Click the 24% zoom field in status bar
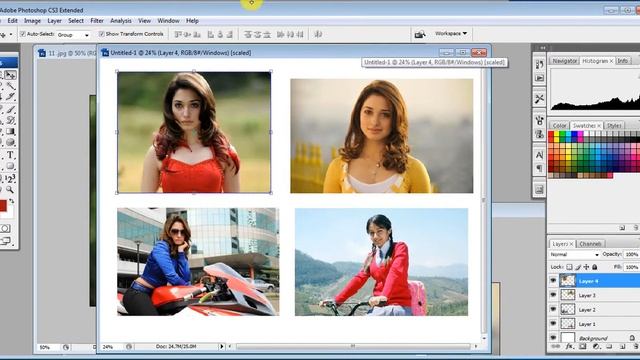This screenshot has width=640, height=360. 111,347
